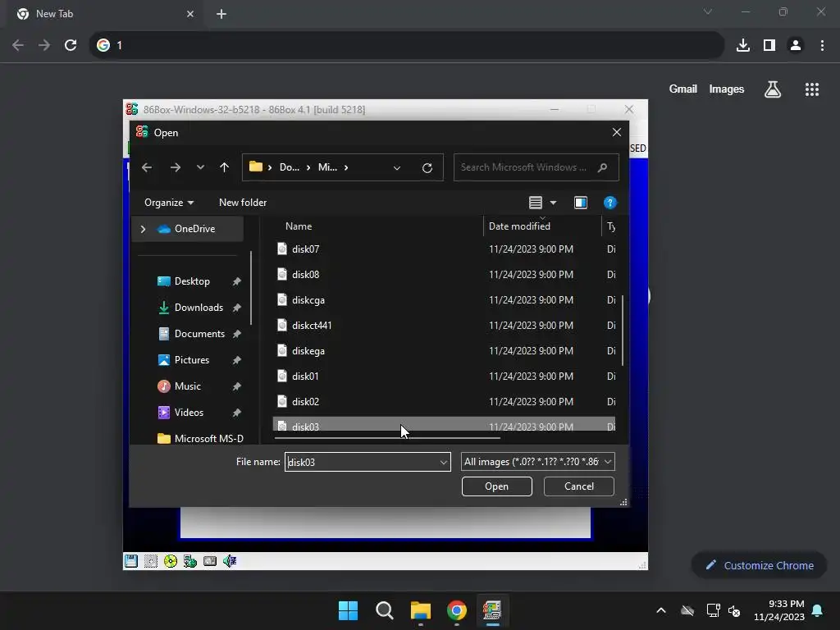Click the CD-ROM disc icon in 86Box status bar
The image size is (840, 630).
coord(171,561)
